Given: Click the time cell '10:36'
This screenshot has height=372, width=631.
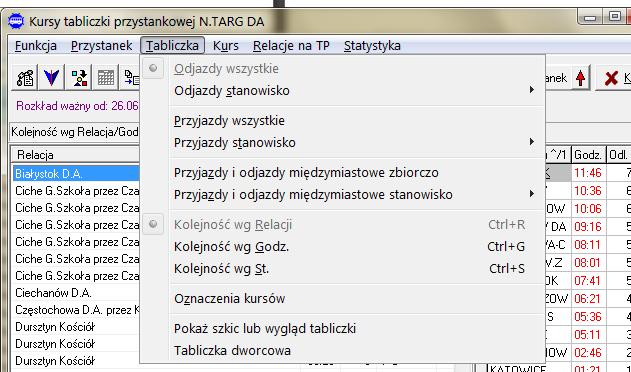Looking at the screenshot, I should [588, 191].
